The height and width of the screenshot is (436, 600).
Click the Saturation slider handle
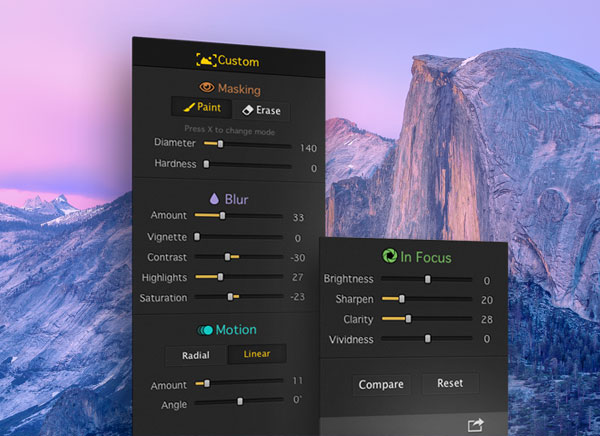(230, 297)
